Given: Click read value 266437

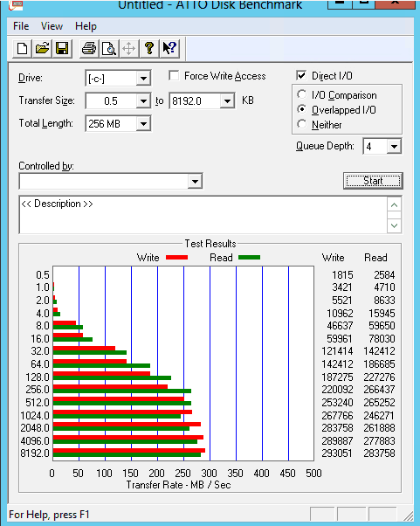Looking at the screenshot, I should (380, 390).
